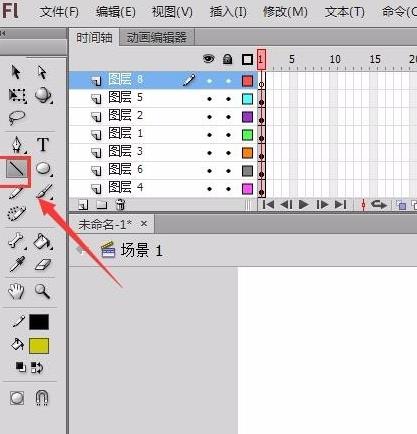Click cyan outline color of 图层 5

pyautogui.click(x=247, y=99)
